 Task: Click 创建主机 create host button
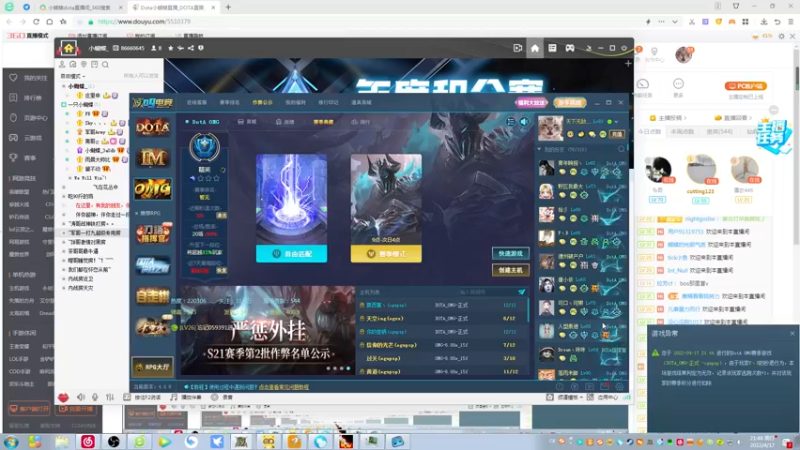tap(510, 270)
